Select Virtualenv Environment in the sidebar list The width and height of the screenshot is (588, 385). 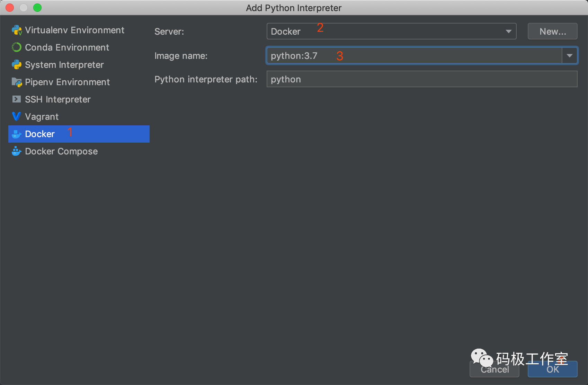tap(74, 30)
